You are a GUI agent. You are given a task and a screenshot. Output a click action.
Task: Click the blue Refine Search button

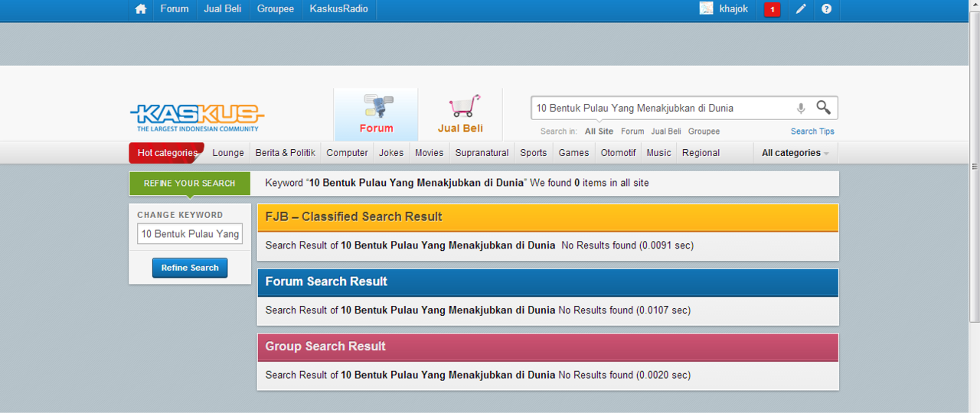(190, 268)
